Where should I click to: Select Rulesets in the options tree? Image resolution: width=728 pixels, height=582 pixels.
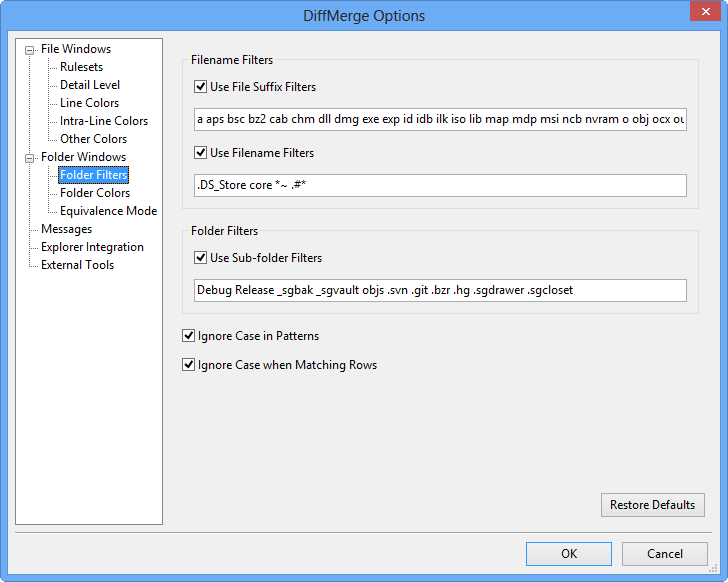click(x=81, y=67)
